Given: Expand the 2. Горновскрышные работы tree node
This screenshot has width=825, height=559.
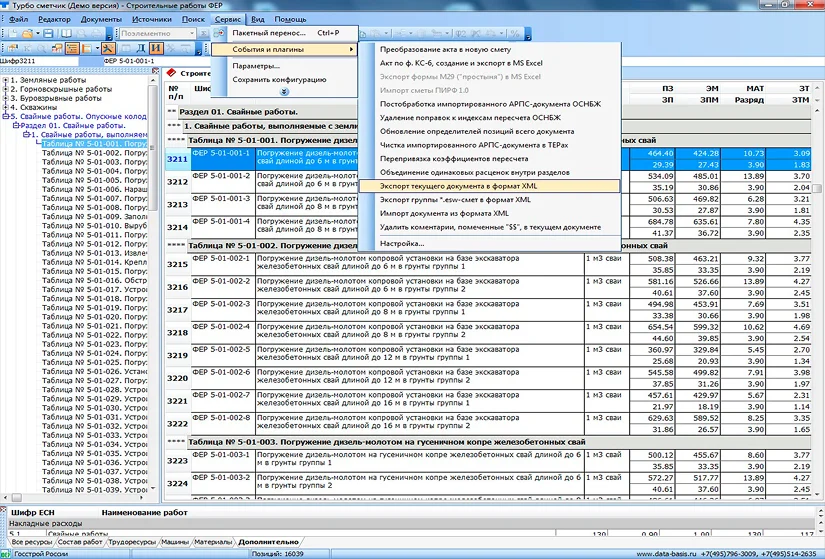Looking at the screenshot, I should coord(6,89).
